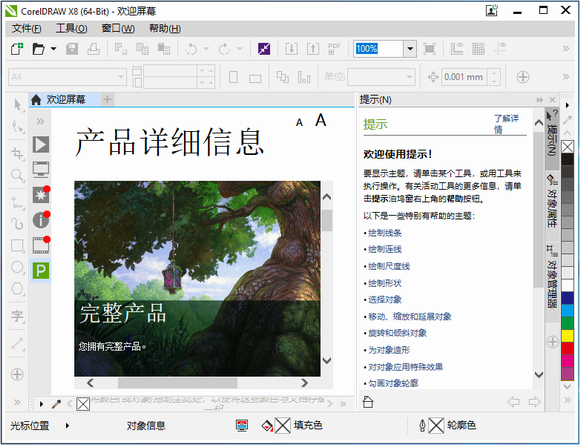Open the What's New star icon
Image resolution: width=580 pixels, height=445 pixels.
[x=41, y=195]
